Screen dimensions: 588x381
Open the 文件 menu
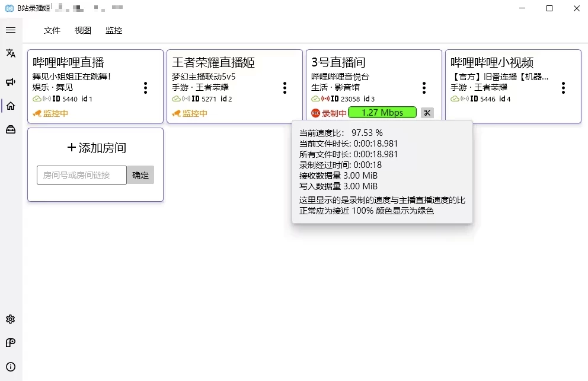(x=52, y=30)
